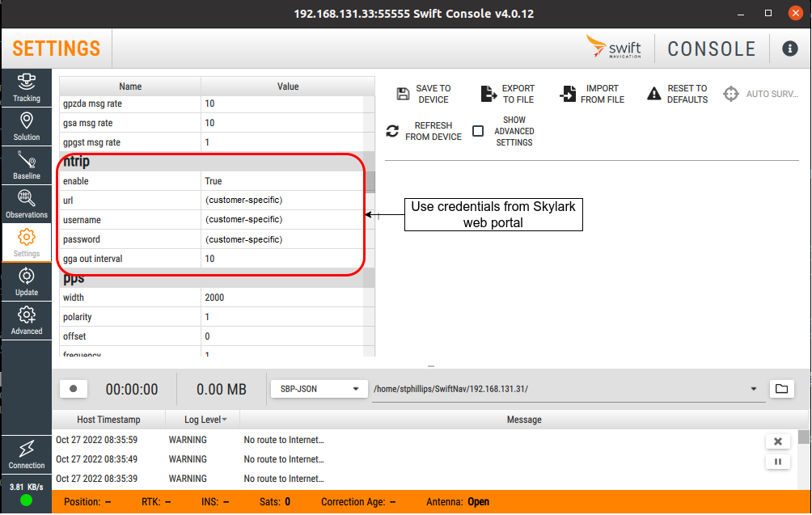The image size is (812, 515).
Task: Click Export to File button
Action: tap(508, 94)
